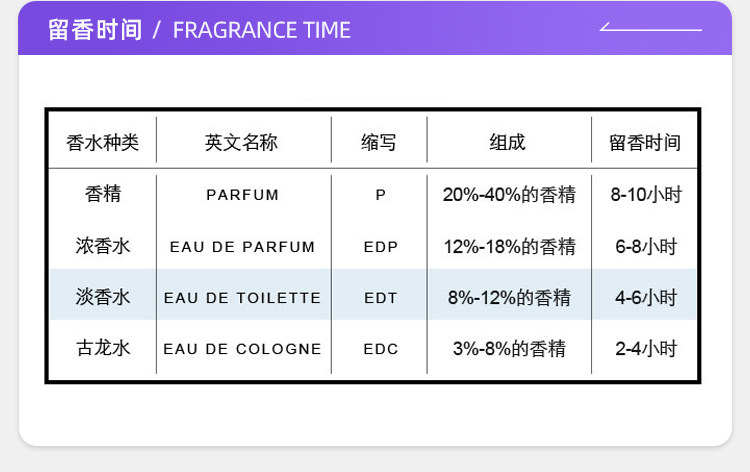Click the 留香时间 title in purple header

point(95,29)
